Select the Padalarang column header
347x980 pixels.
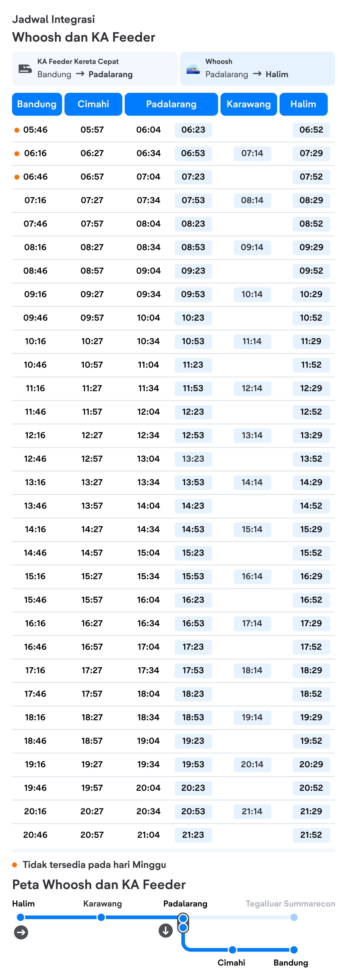(171, 104)
